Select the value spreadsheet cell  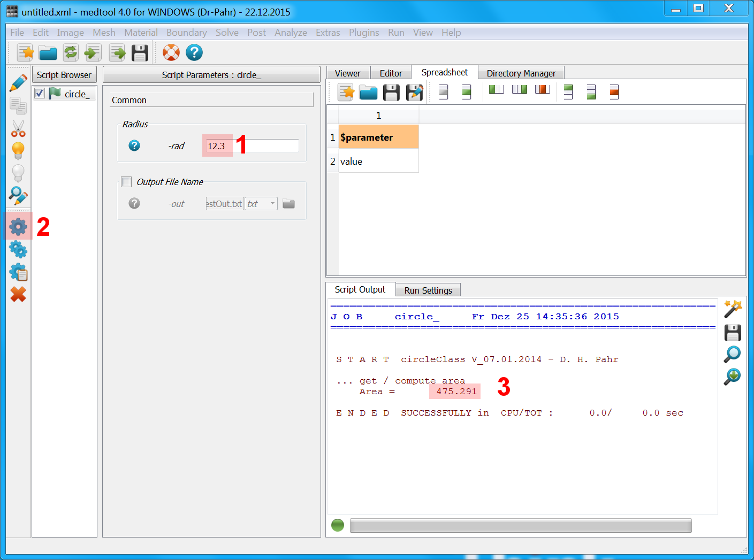click(378, 161)
